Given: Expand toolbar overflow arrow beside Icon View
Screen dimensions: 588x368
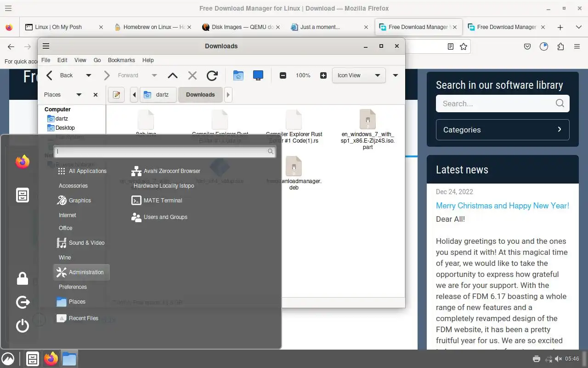Looking at the screenshot, I should [x=396, y=75].
